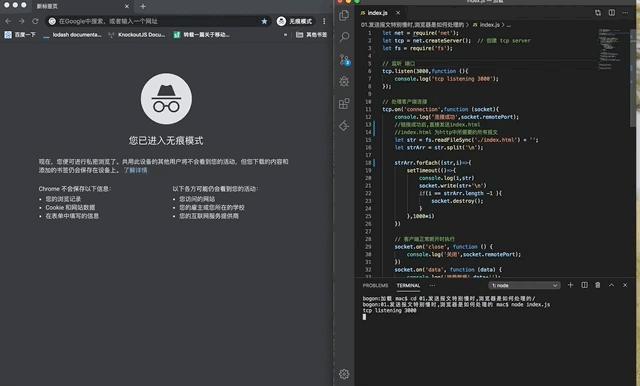
Task: Click the let fs = require line
Action: [x=418, y=48]
